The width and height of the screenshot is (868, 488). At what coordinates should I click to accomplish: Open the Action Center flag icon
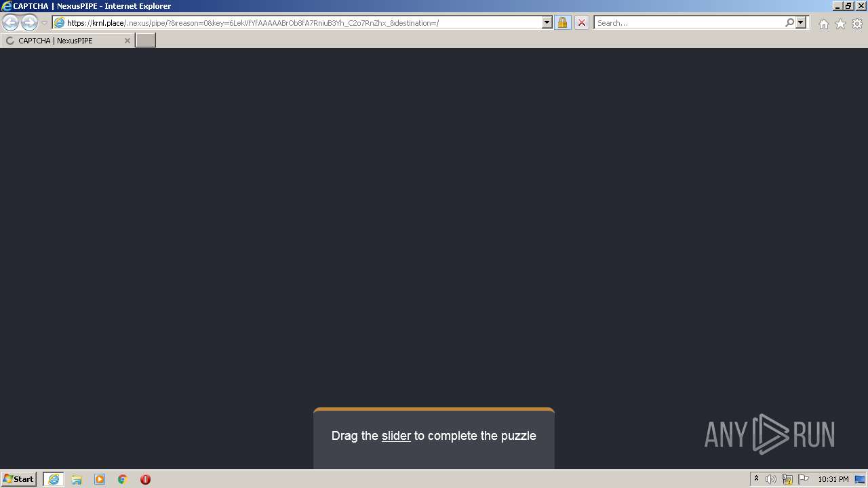(x=804, y=479)
